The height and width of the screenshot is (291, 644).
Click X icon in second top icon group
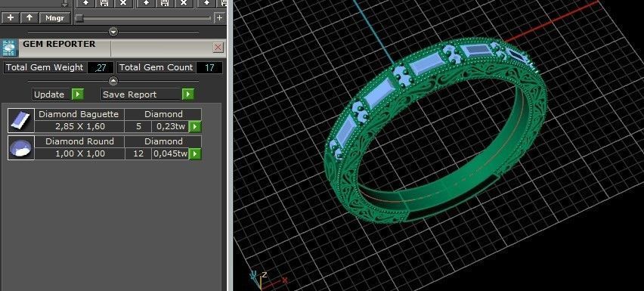click(x=184, y=3)
